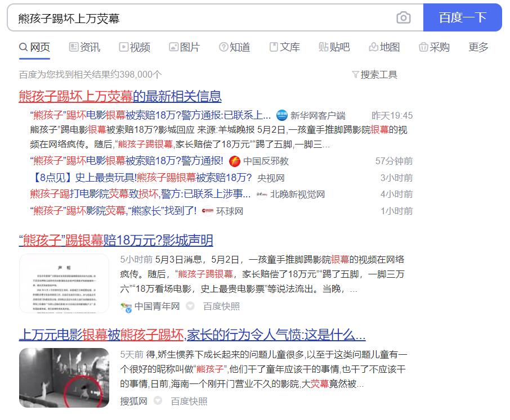Open the 贴吧 tab

point(334,47)
